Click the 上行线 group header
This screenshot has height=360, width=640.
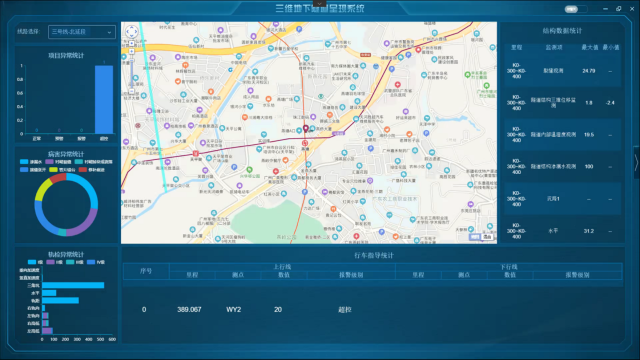(282, 267)
